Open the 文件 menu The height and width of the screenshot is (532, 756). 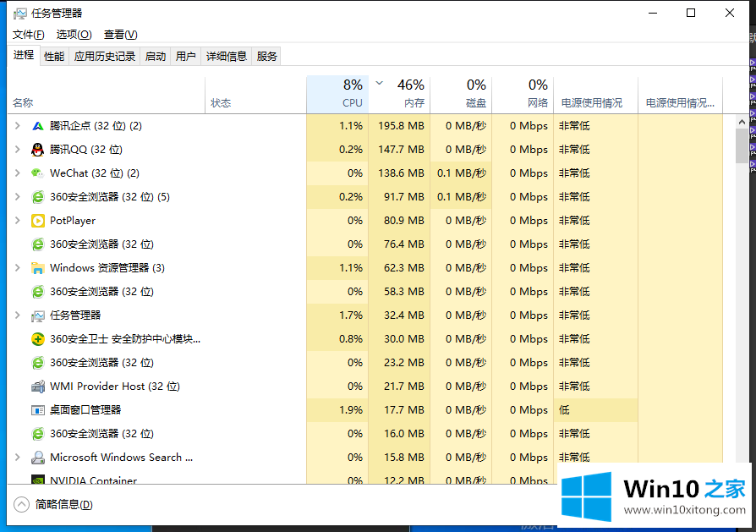(28, 35)
